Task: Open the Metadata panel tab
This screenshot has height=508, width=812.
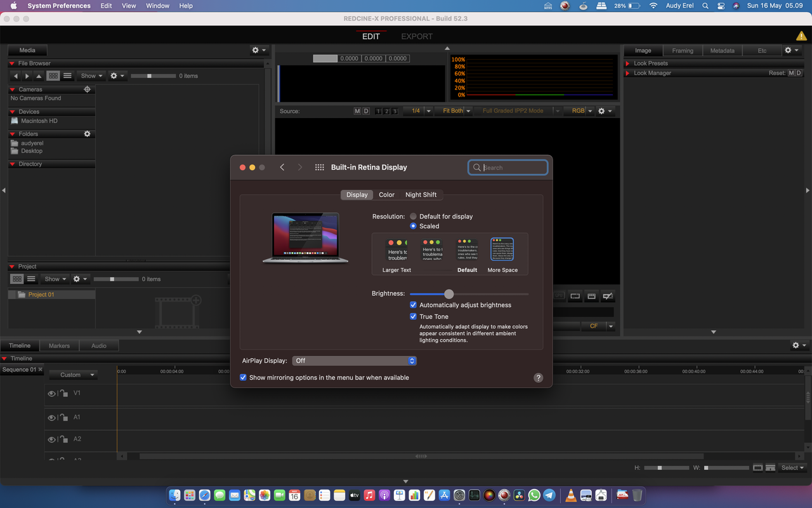Action: point(723,51)
